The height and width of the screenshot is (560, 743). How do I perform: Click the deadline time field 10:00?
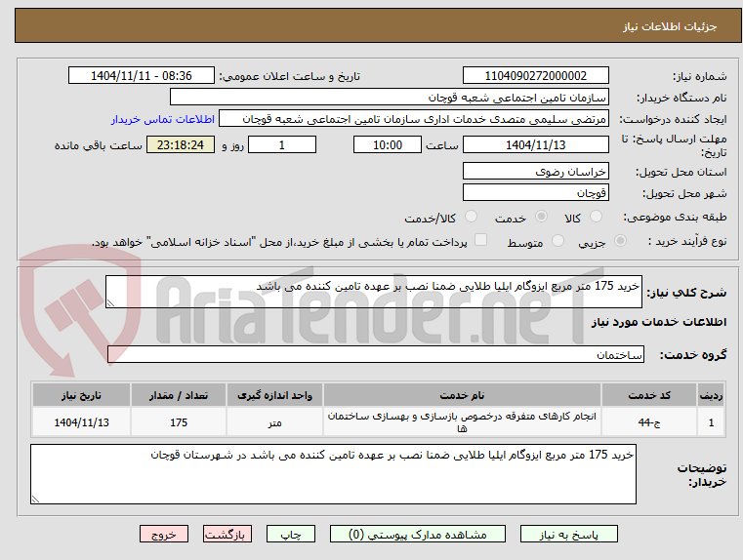388,144
